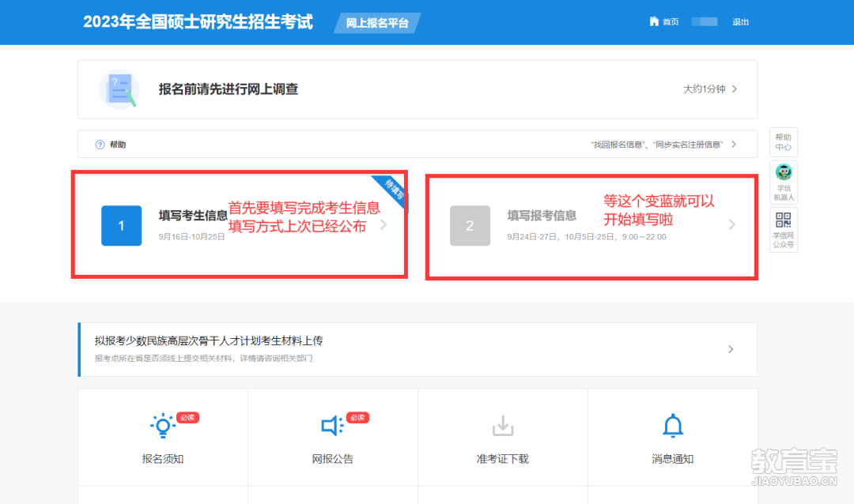Image resolution: width=854 pixels, height=504 pixels.
Task: Open the 学信机器人 robot assistant icon
Action: pos(784,172)
